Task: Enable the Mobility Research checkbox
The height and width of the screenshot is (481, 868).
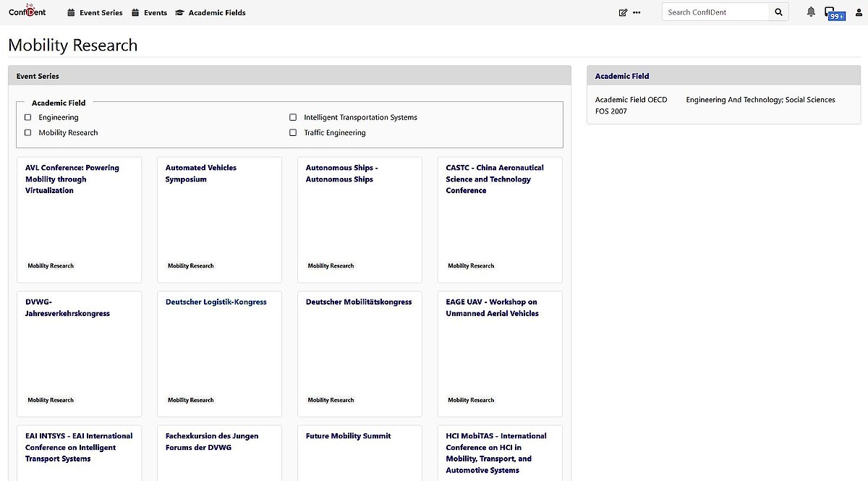Action: 28,132
